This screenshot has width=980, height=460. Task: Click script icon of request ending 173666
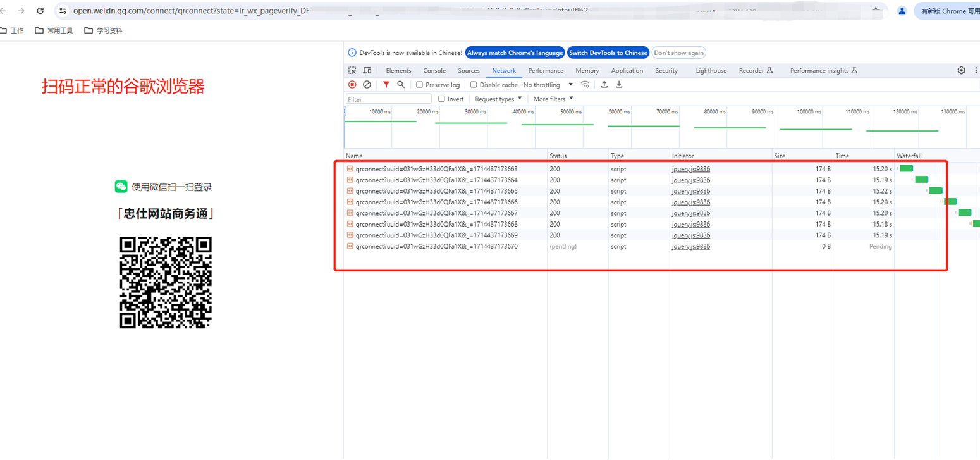[x=350, y=202]
